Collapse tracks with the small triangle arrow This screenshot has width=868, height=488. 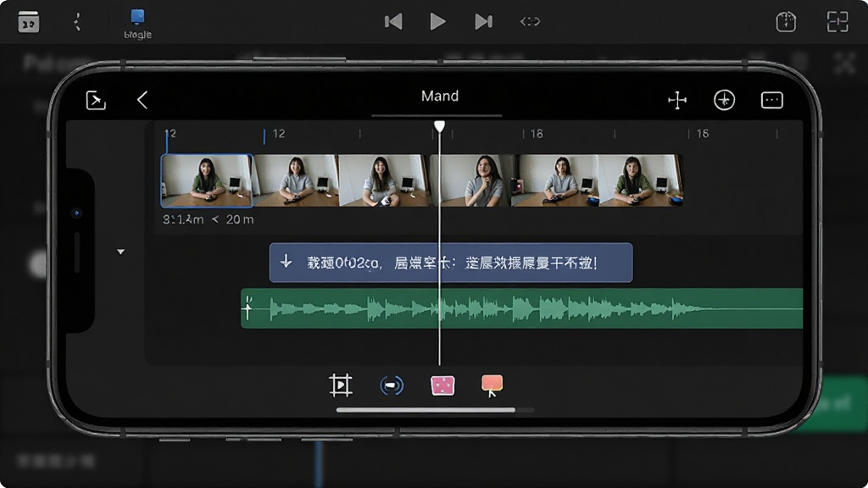120,252
